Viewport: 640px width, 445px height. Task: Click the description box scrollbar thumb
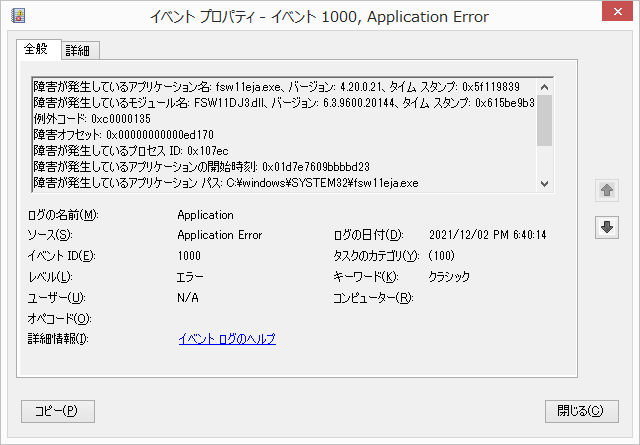click(x=544, y=120)
